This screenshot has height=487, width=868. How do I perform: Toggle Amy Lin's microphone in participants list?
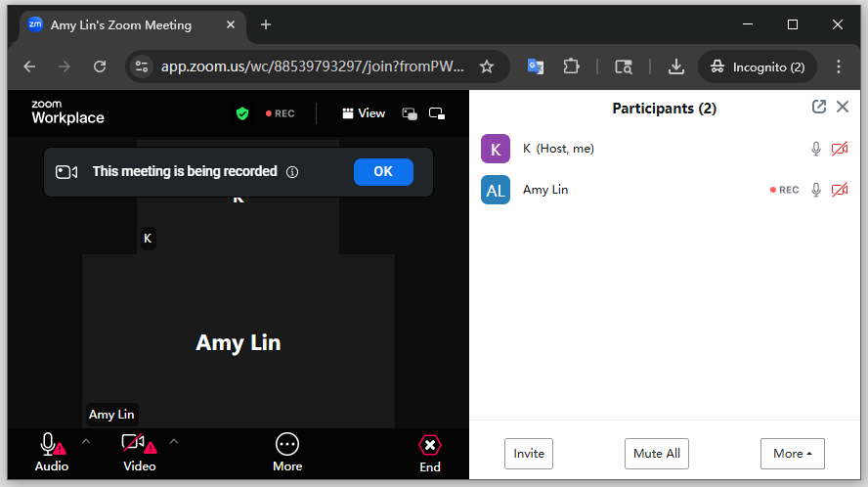(x=816, y=190)
